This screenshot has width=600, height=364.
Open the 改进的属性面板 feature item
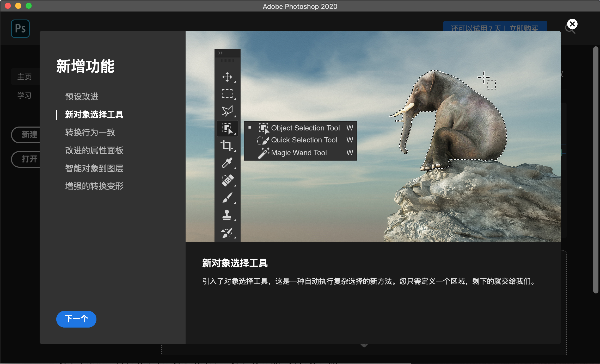tap(94, 150)
